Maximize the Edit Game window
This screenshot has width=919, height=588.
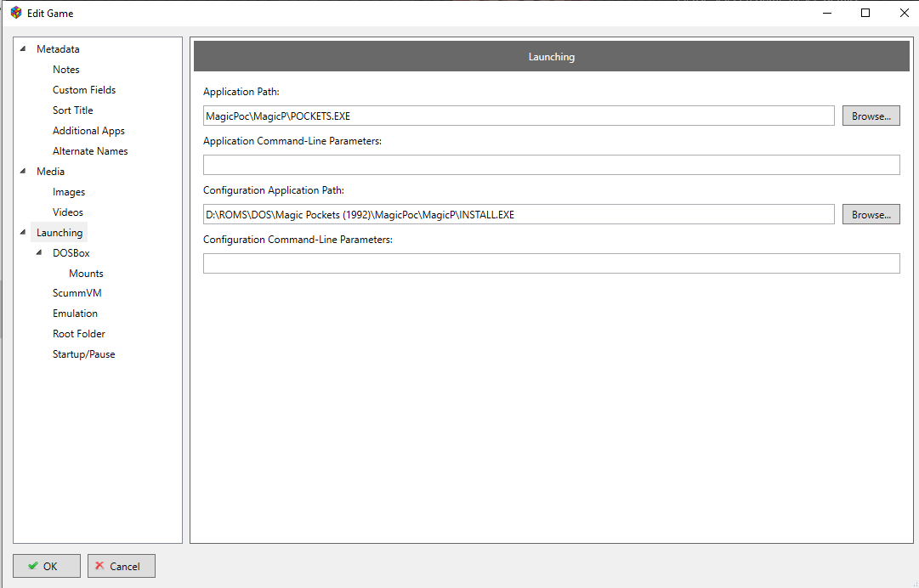click(865, 13)
